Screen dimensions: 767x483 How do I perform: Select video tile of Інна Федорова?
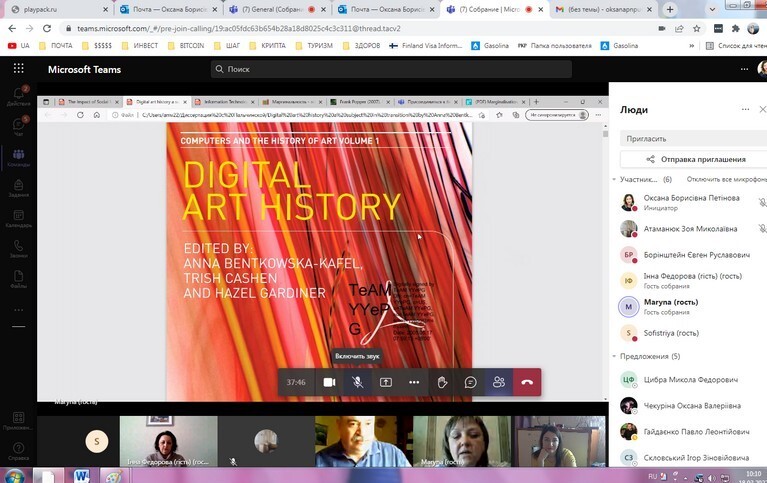pyautogui.click(x=169, y=441)
